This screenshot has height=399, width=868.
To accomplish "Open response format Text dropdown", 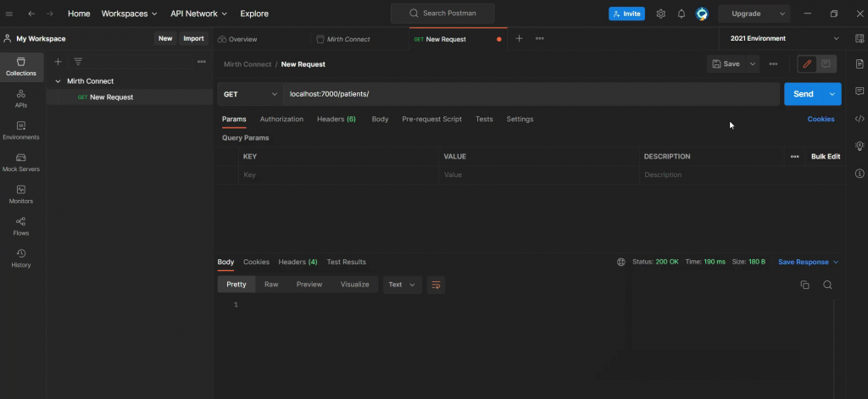I will click(402, 285).
